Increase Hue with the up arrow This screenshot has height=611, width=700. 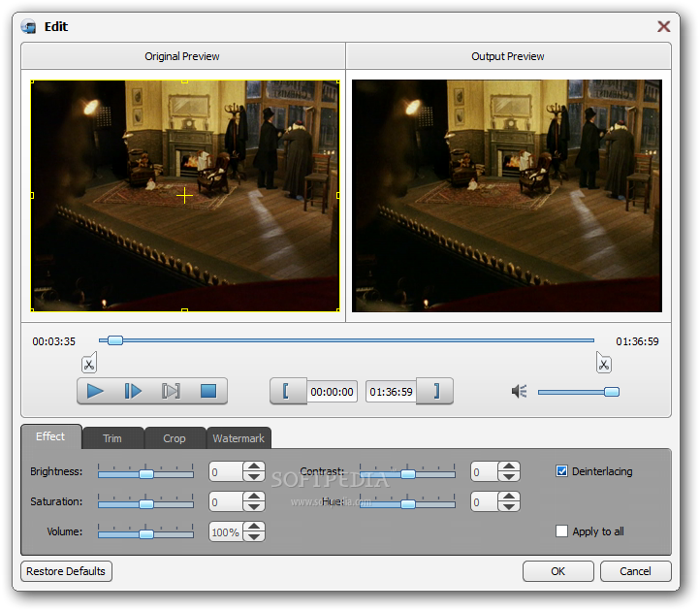[x=509, y=497]
